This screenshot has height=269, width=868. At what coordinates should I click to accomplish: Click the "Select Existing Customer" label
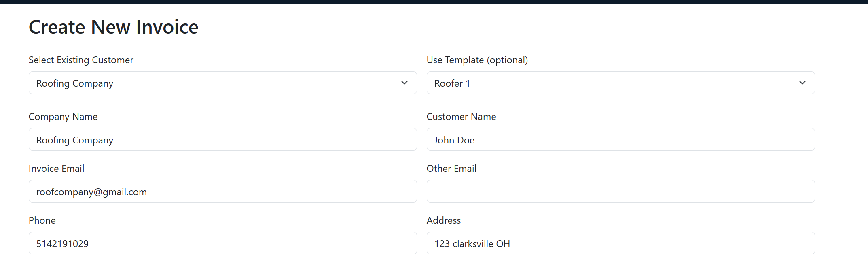pos(81,60)
